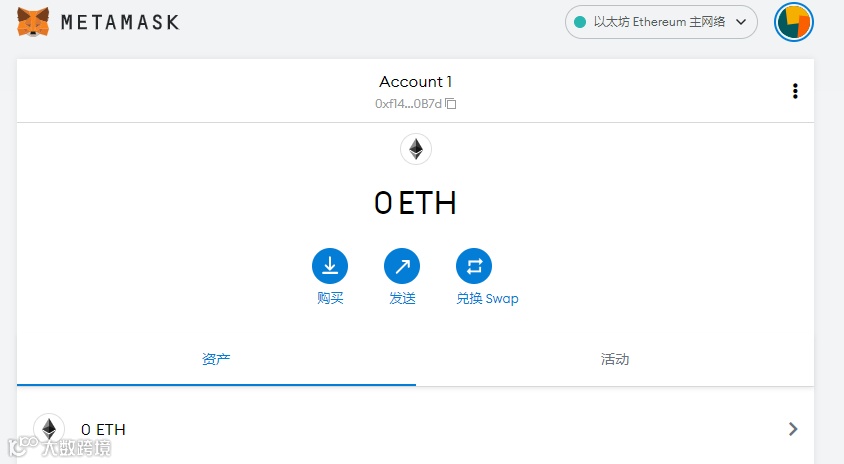Click the Ethereum logo above the balance
The height and width of the screenshot is (464, 844).
(416, 149)
